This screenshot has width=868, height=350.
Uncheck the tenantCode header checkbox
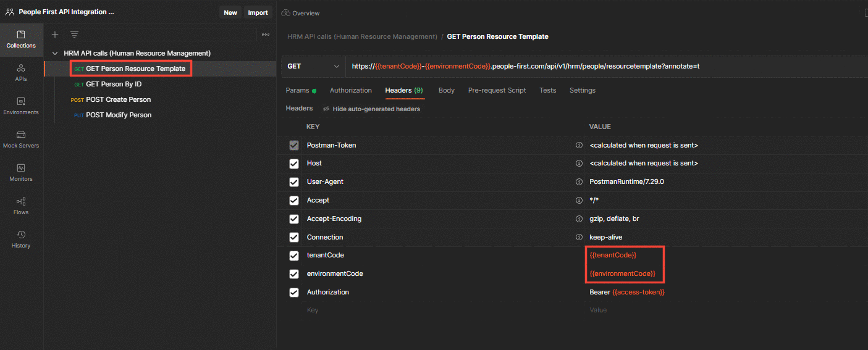pos(294,256)
